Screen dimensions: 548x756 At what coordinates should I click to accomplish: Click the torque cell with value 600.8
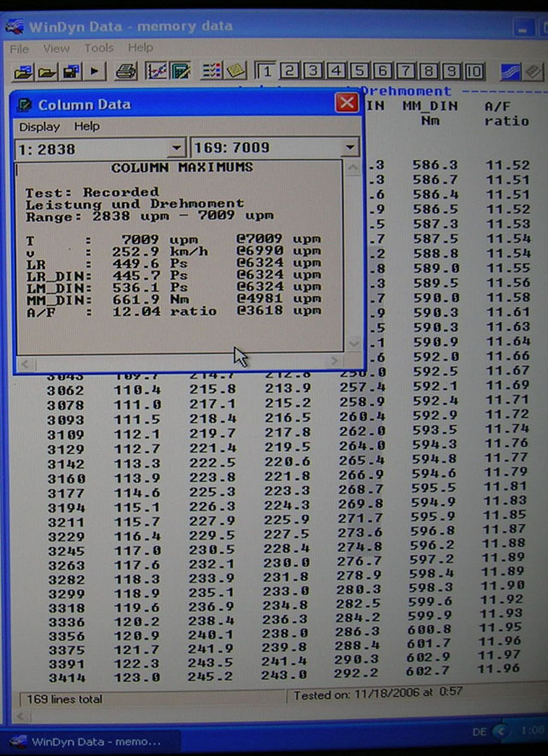(x=430, y=629)
